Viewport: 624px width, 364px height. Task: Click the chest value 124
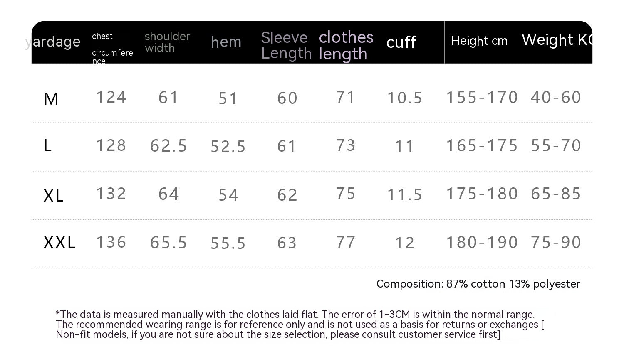click(x=111, y=97)
